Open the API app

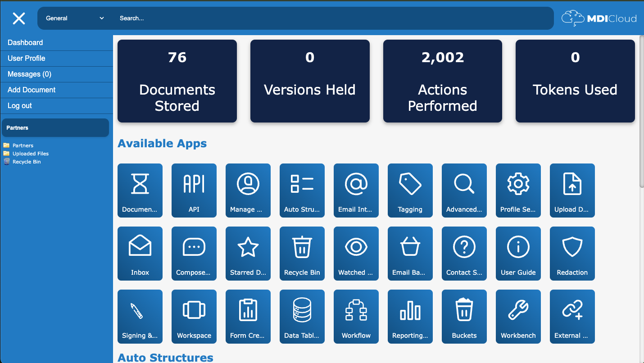coord(194,190)
